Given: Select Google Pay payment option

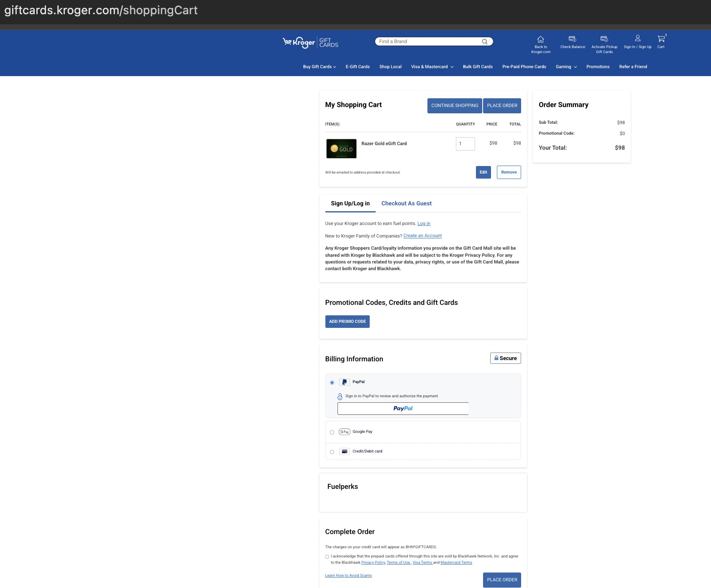Looking at the screenshot, I should (332, 432).
